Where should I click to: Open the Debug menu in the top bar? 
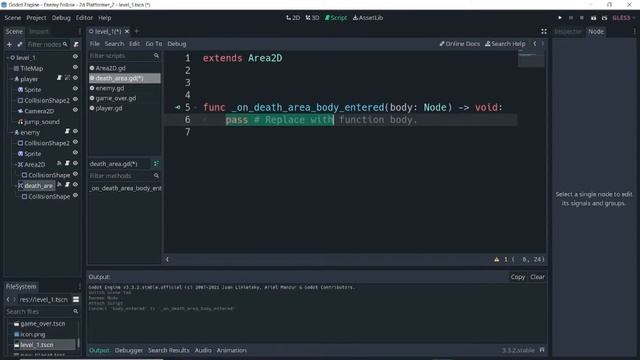click(61, 18)
